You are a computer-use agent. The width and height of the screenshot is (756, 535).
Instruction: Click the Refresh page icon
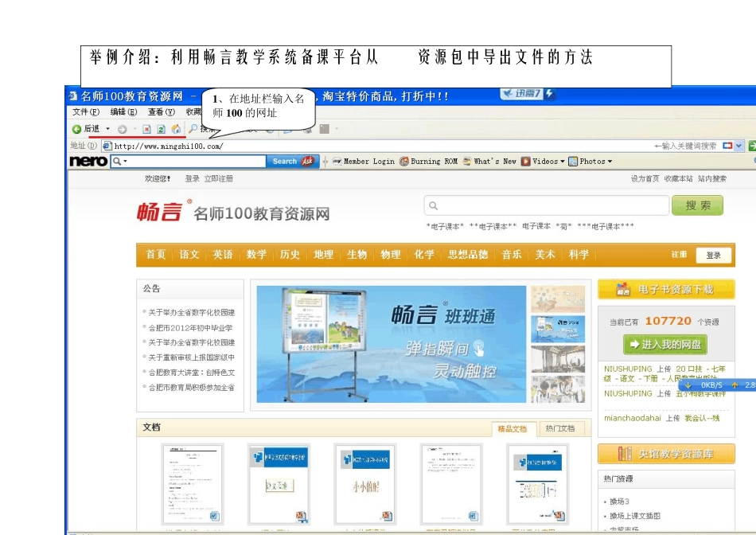[x=161, y=129]
